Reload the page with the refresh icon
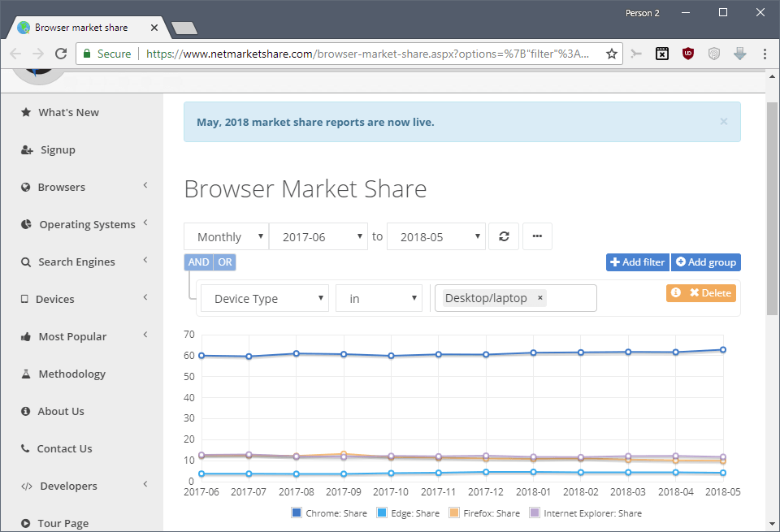This screenshot has height=532, width=780. pyautogui.click(x=61, y=54)
